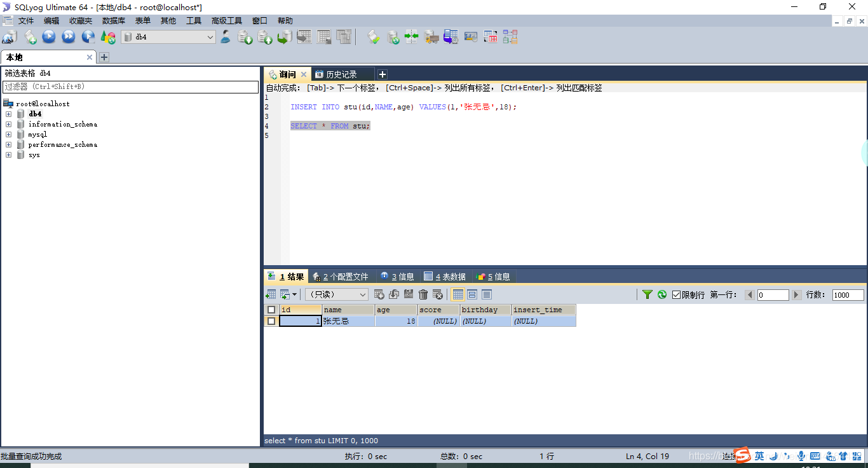Open the 高级工具 menu
The height and width of the screenshot is (468, 868).
(x=227, y=21)
